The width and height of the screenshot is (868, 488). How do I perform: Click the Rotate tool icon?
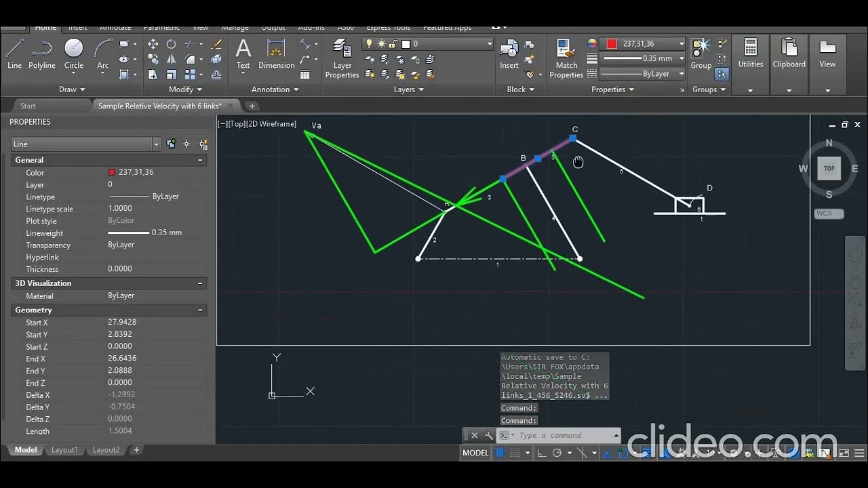click(171, 44)
